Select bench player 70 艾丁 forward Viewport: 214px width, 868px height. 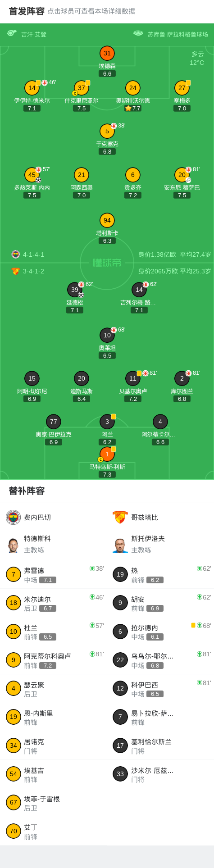click(53, 831)
